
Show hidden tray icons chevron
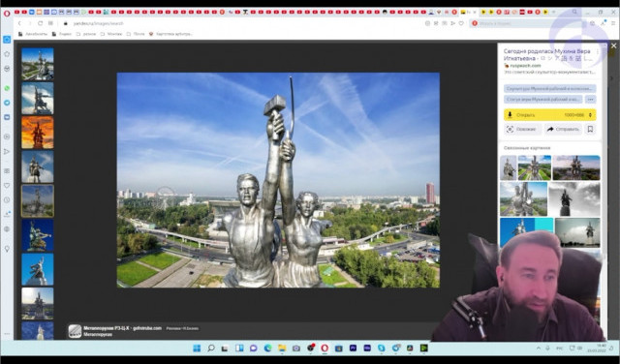(539, 349)
